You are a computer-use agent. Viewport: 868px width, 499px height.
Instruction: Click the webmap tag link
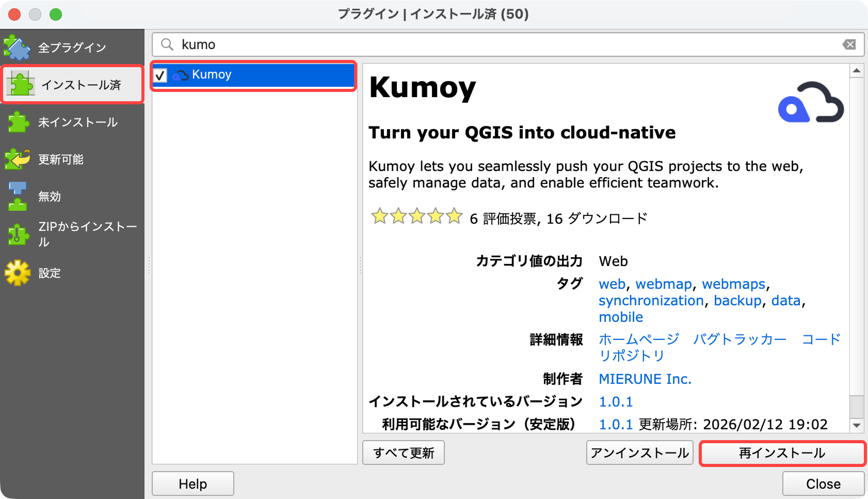(664, 284)
